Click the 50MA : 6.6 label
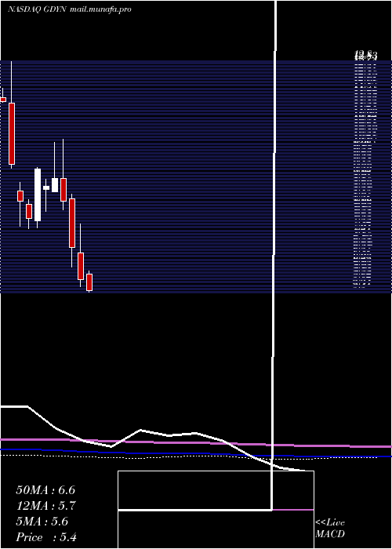392x549 pixels. (x=45, y=490)
